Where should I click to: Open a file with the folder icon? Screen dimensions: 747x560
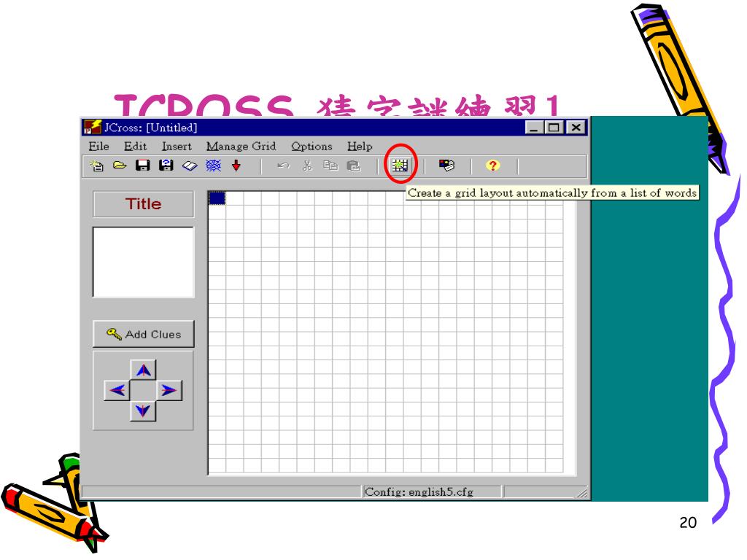tap(120, 166)
